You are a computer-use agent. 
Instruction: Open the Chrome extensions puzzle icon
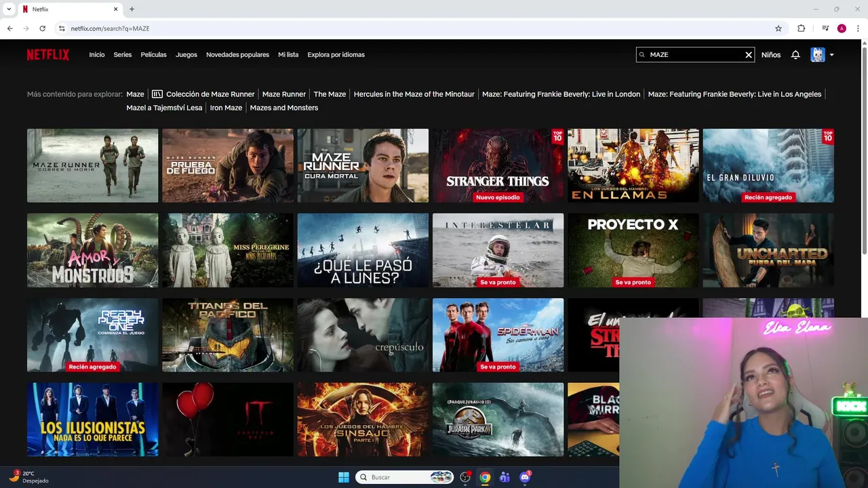click(x=802, y=28)
